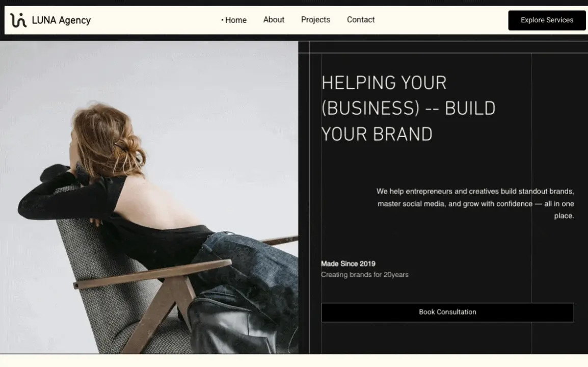588x367 pixels.
Task: Click the wooden chair armrest in photo
Action: (153, 274)
